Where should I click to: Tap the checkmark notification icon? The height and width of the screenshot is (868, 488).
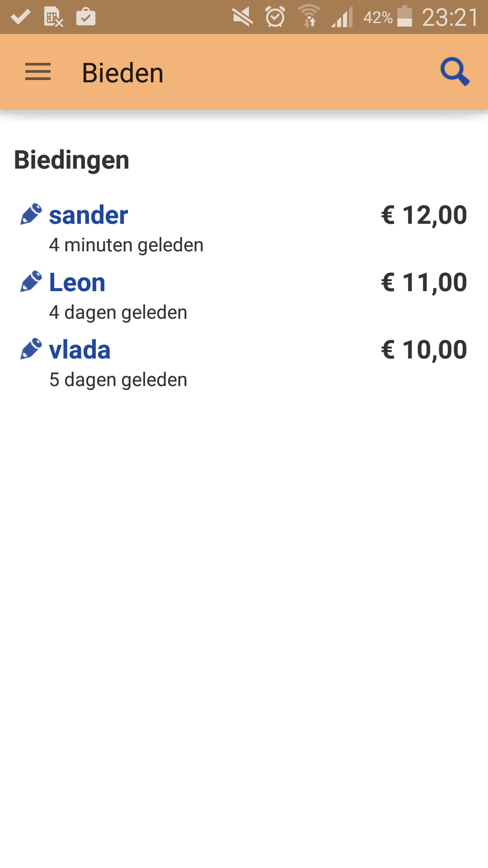[x=20, y=17]
